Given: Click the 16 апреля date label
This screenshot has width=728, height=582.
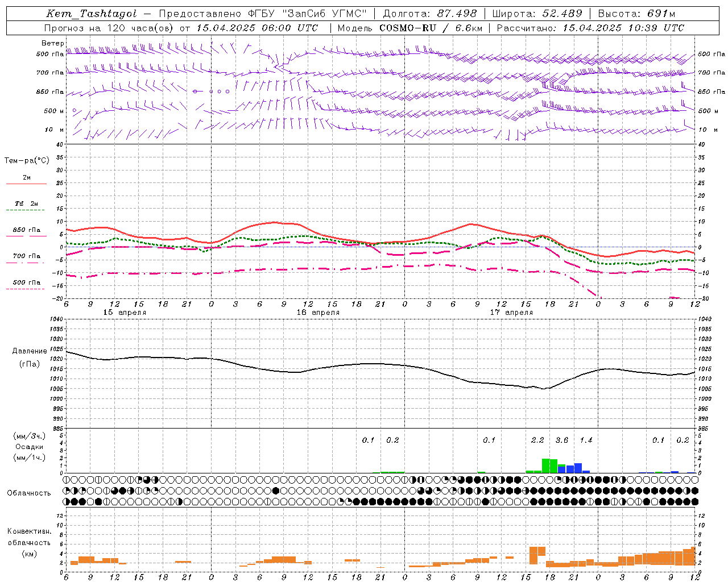Looking at the screenshot, I should [x=318, y=313].
